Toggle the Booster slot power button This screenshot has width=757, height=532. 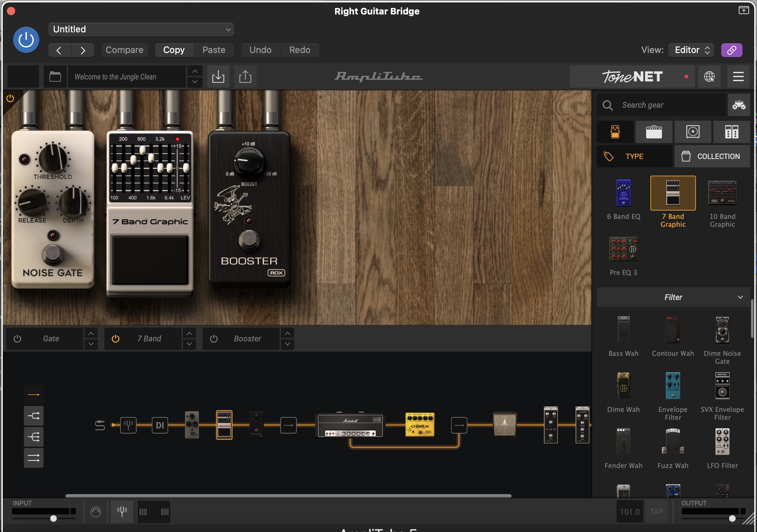tap(214, 339)
